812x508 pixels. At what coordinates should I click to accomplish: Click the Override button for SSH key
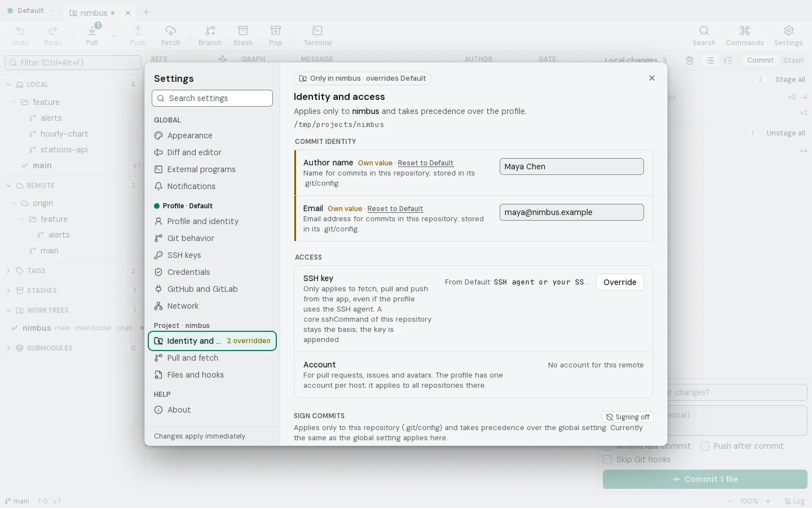click(620, 282)
